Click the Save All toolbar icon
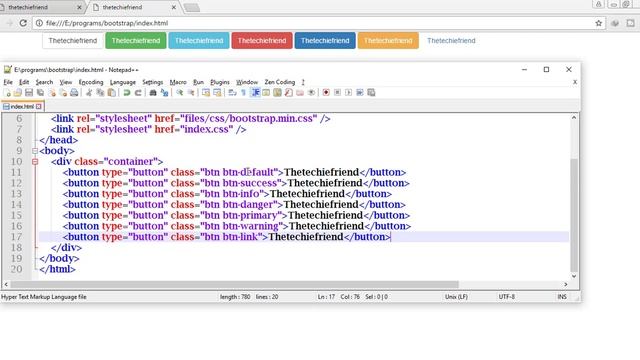Image resolution: width=640 pixels, height=360 pixels. [x=40, y=93]
